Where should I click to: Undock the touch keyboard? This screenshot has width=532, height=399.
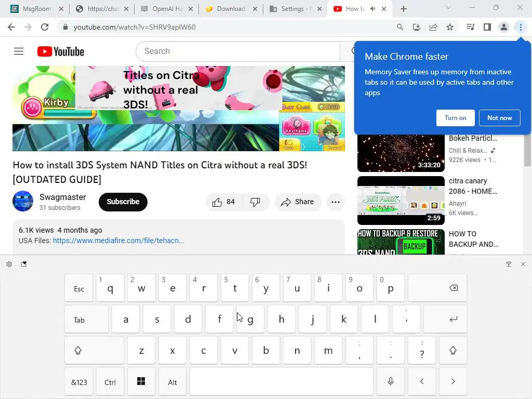point(509,264)
